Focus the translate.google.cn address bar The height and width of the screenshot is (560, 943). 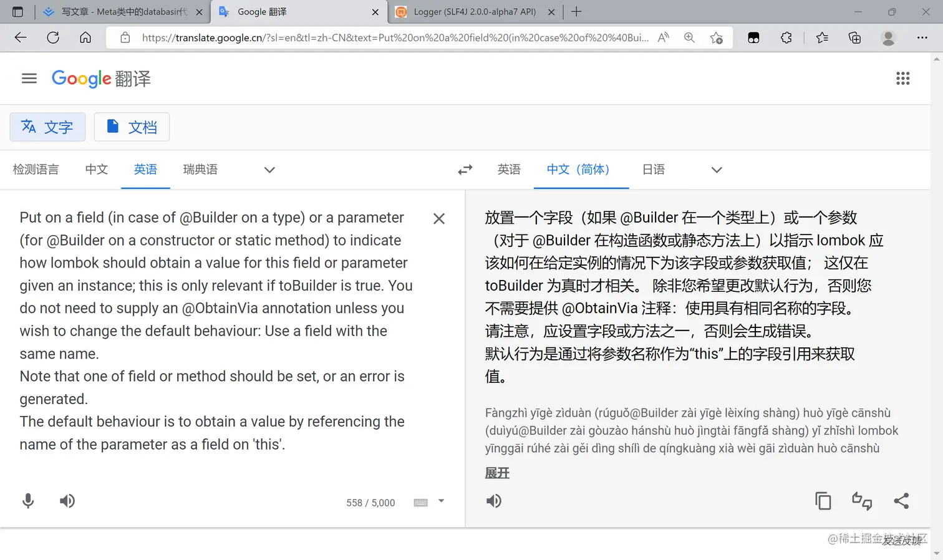395,38
